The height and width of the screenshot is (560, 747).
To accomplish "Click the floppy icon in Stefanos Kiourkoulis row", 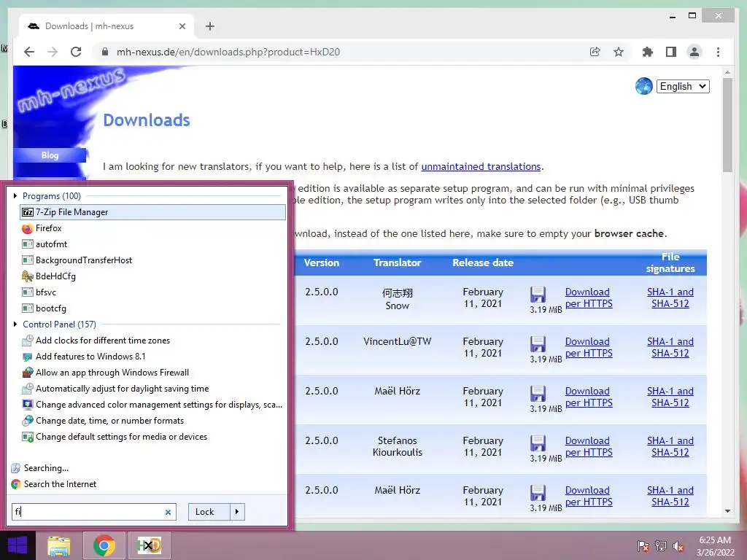I will tap(538, 443).
